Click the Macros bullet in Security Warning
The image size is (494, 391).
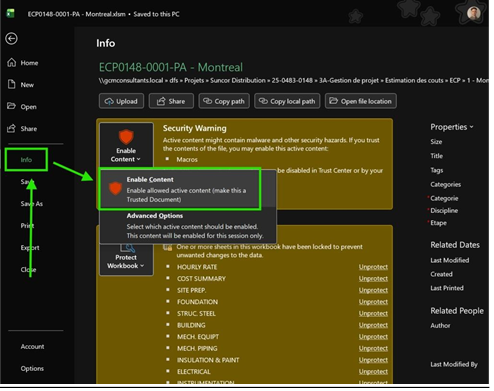(x=188, y=160)
